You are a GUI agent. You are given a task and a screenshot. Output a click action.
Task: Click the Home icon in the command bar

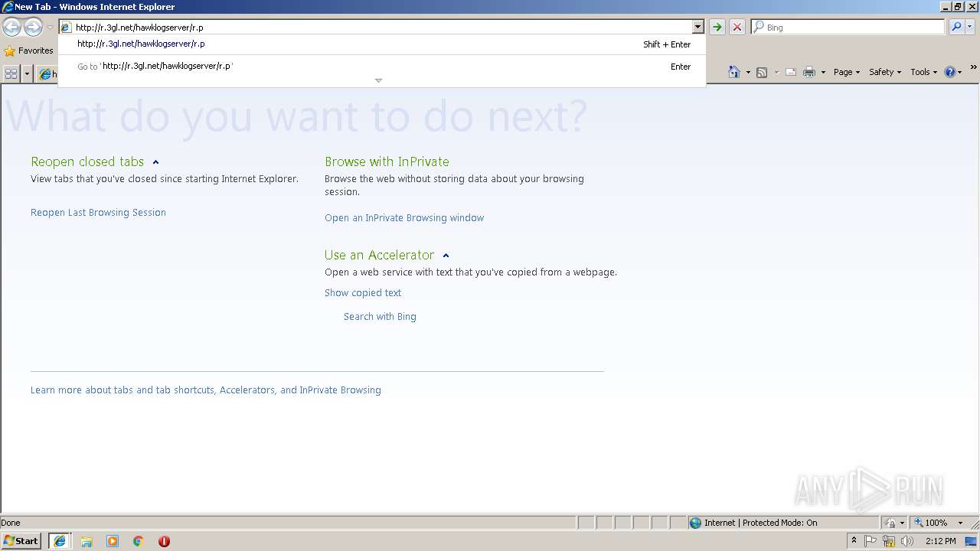coord(734,72)
